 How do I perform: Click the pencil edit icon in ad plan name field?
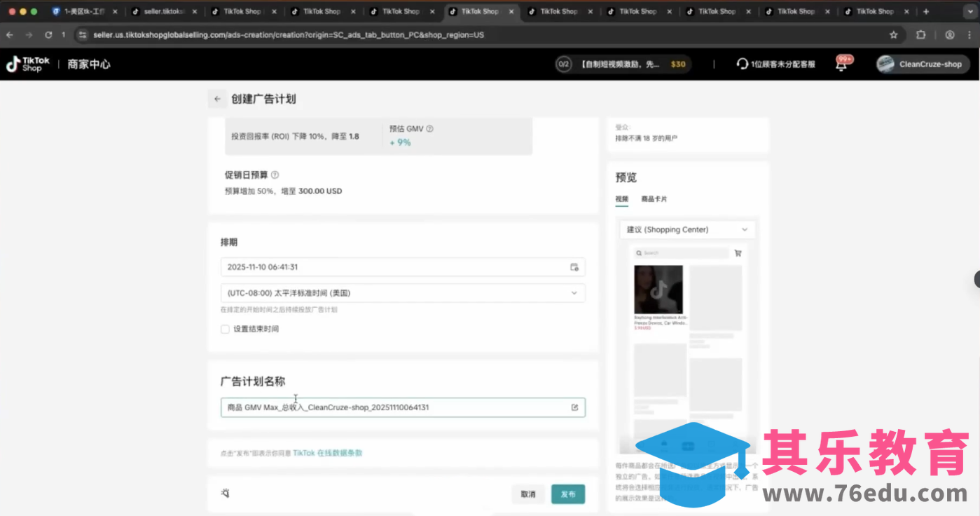[x=574, y=407]
